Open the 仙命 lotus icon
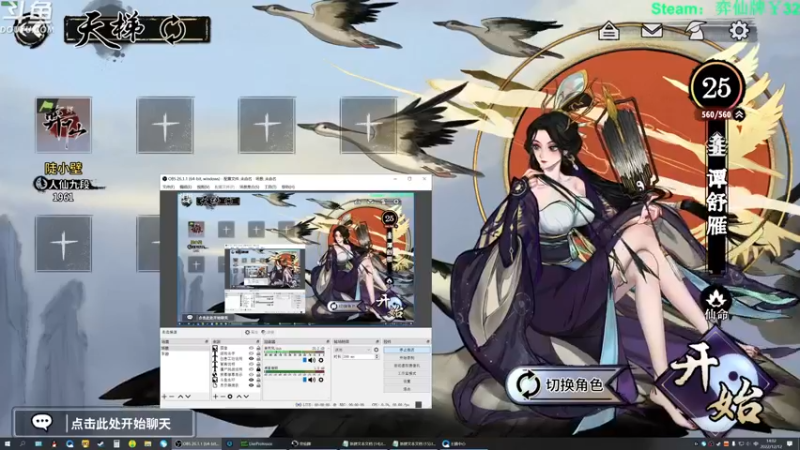Screen dimensions: 800x450 coord(716,303)
